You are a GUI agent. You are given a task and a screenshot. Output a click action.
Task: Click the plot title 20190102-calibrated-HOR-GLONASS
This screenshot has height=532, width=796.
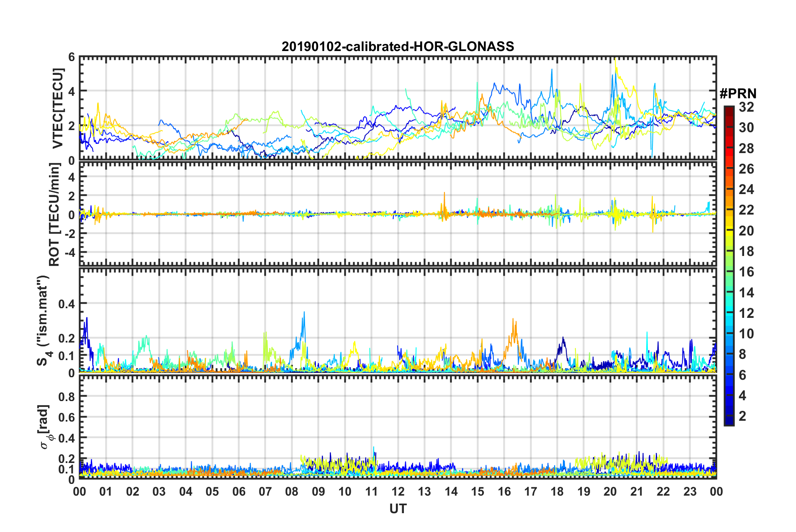click(398, 46)
